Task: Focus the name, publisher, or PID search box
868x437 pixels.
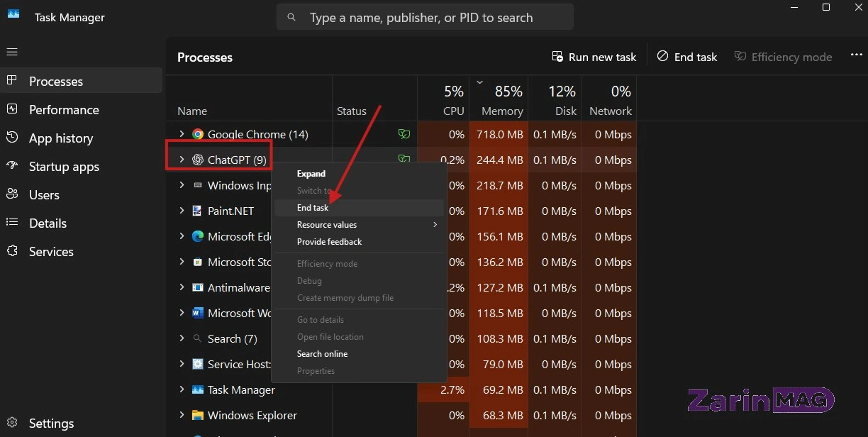Action: [425, 18]
